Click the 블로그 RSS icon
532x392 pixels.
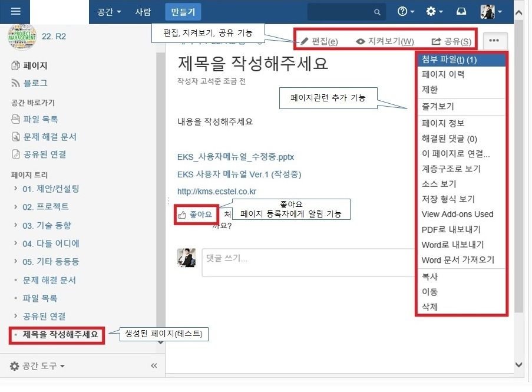[x=15, y=83]
